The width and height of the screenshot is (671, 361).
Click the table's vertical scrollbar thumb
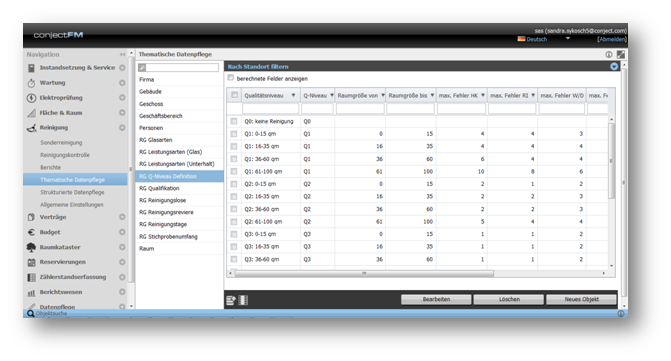[612, 161]
